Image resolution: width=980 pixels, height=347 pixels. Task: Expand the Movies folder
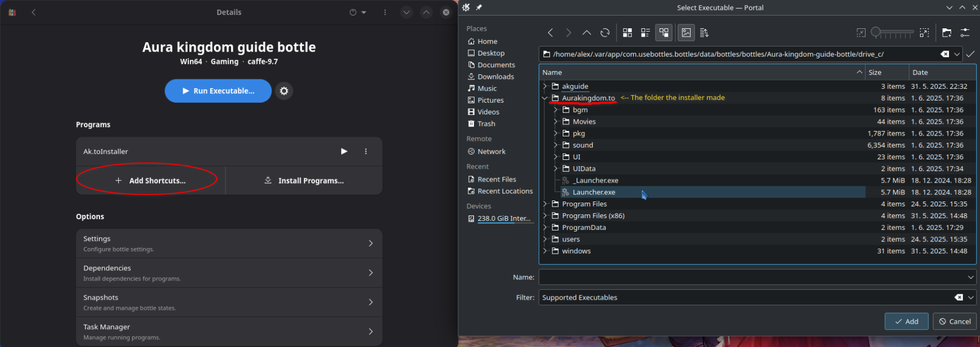tap(556, 122)
